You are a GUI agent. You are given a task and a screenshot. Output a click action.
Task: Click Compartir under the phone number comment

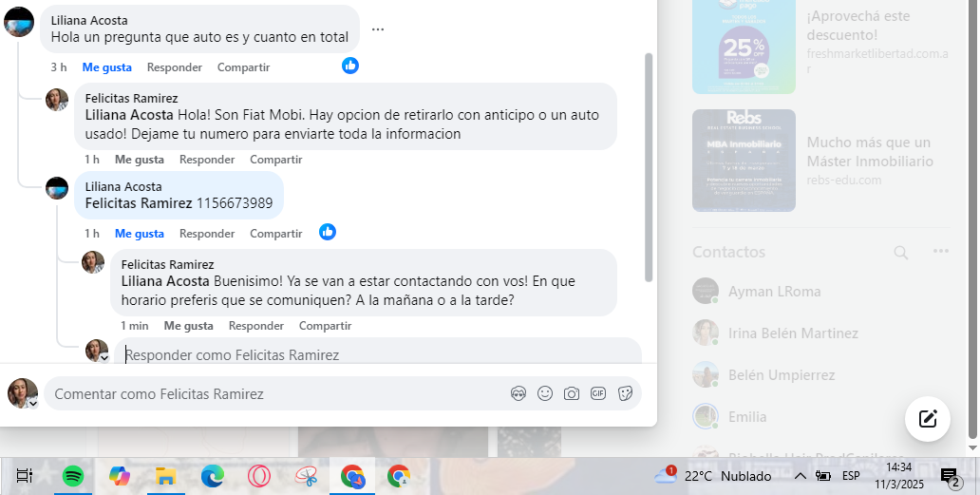[x=275, y=233]
